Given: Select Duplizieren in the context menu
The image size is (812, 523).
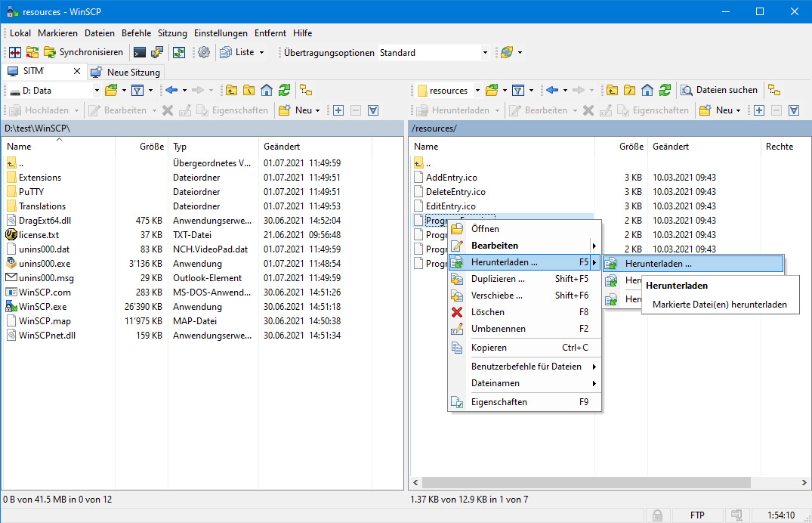Looking at the screenshot, I should pyautogui.click(x=524, y=279).
